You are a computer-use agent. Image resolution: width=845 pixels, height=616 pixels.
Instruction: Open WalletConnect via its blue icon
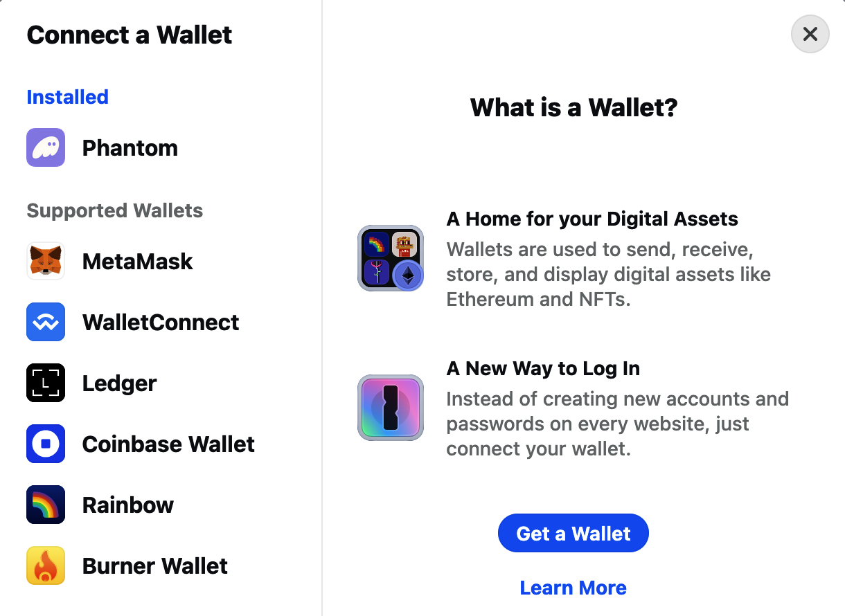point(45,322)
